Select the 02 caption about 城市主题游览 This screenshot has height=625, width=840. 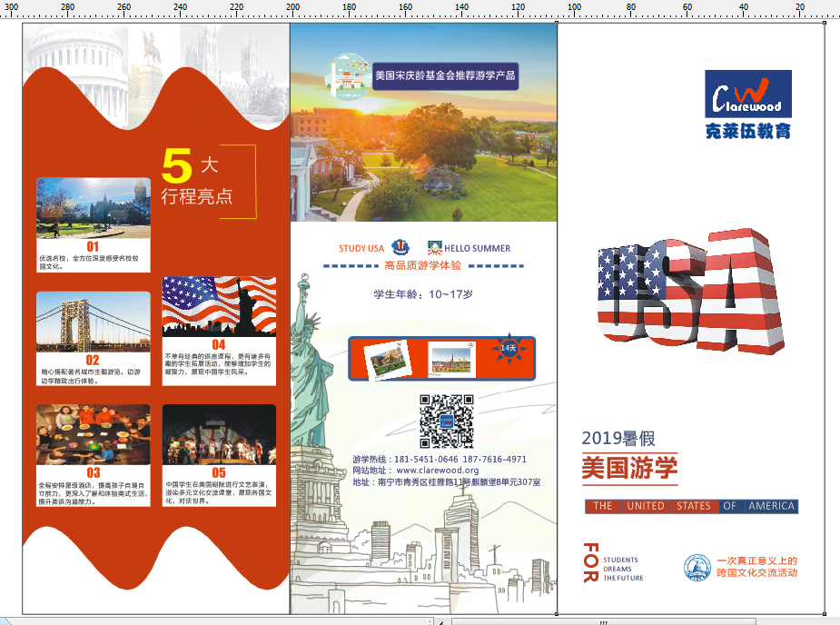91,376
